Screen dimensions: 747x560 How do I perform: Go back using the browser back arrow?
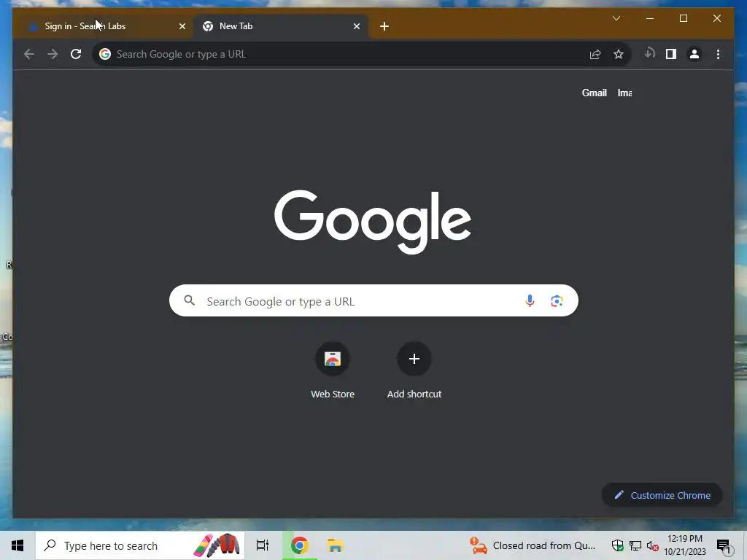tap(29, 54)
